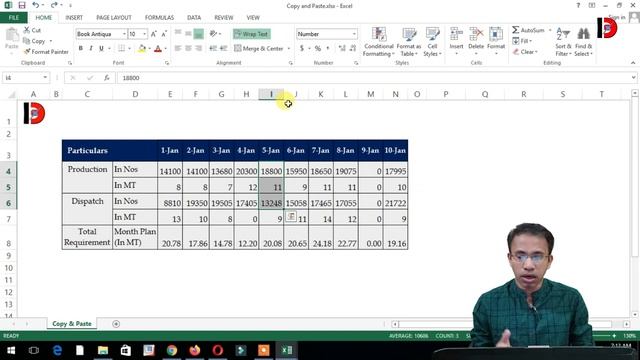This screenshot has height=360, width=640.
Task: Toggle middle vertical alignment icon
Action: [x=188, y=34]
